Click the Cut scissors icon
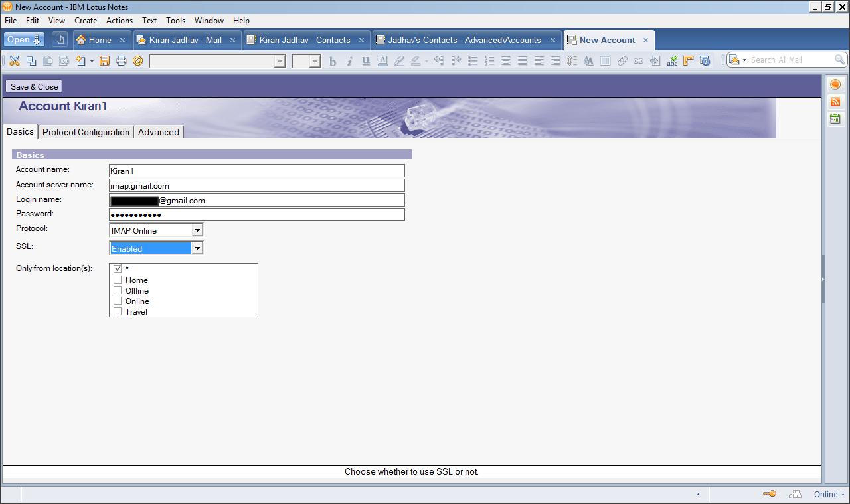 (x=14, y=61)
